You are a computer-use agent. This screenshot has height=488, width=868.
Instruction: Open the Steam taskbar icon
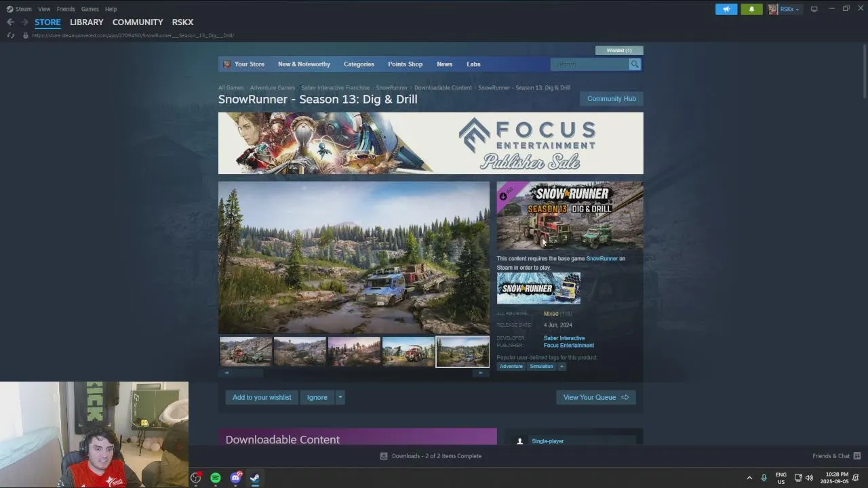255,478
